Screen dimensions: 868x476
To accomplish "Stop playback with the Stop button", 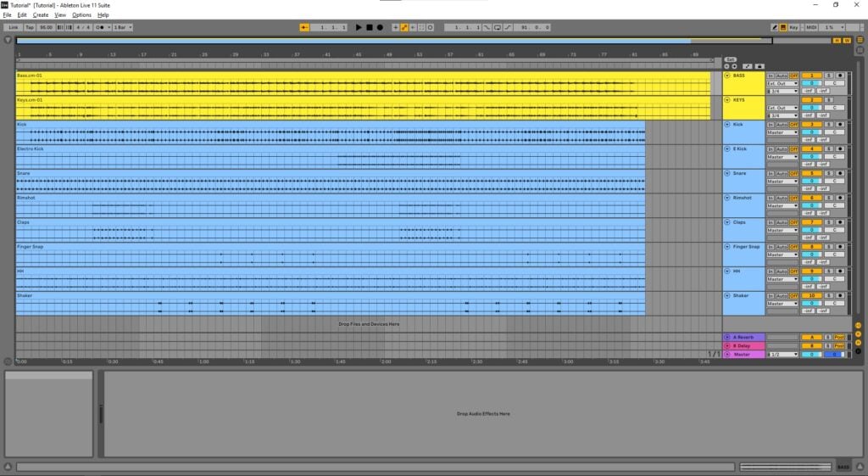I will pos(370,27).
